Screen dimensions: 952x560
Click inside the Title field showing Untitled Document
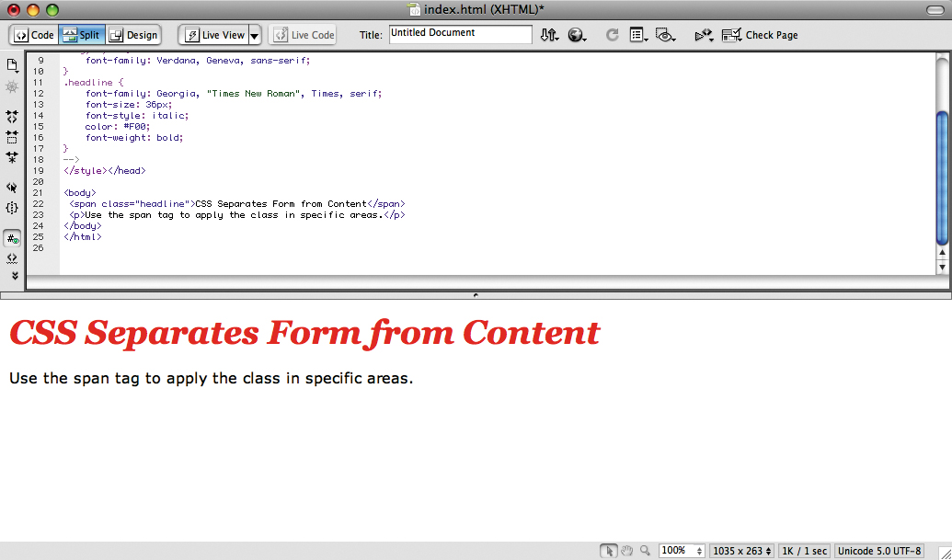460,34
